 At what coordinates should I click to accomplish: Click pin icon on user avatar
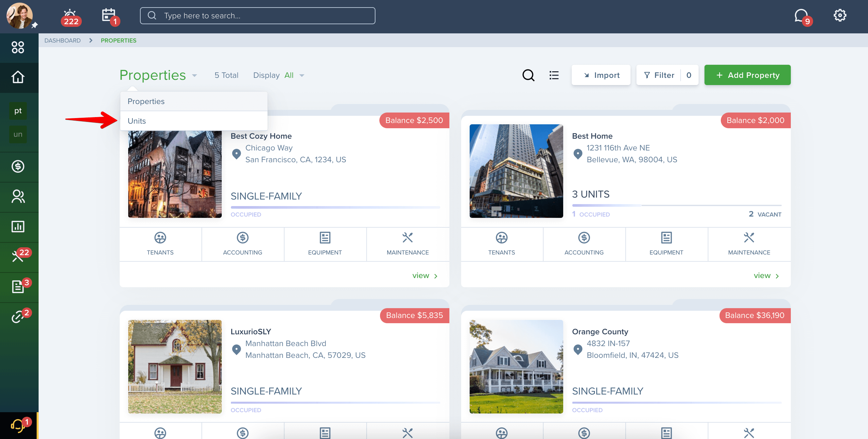(x=34, y=25)
